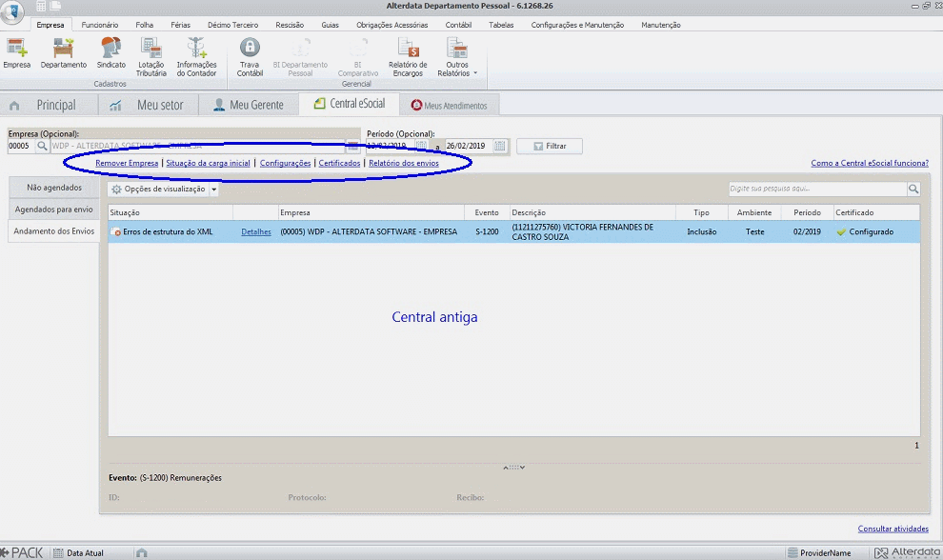
Task: Sort by the Situação column header
Action: (171, 212)
